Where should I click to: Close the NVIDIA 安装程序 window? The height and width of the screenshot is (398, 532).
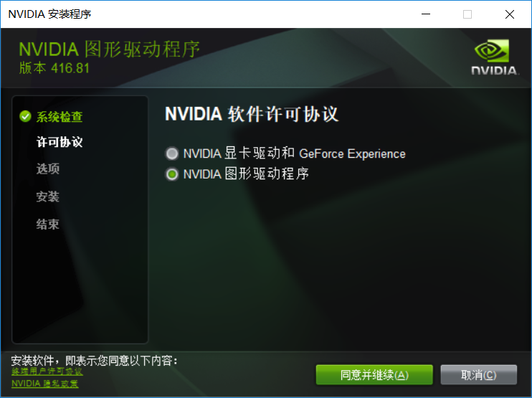[x=510, y=14]
